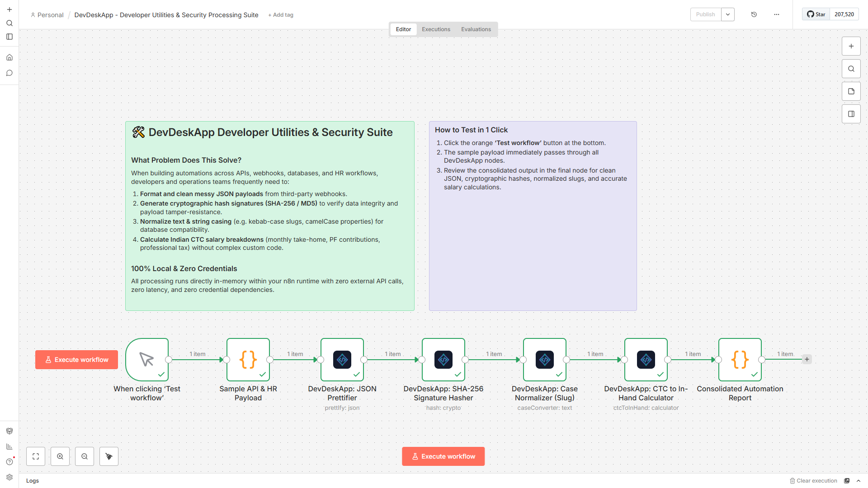Open Personal project breadcrumb

47,15
